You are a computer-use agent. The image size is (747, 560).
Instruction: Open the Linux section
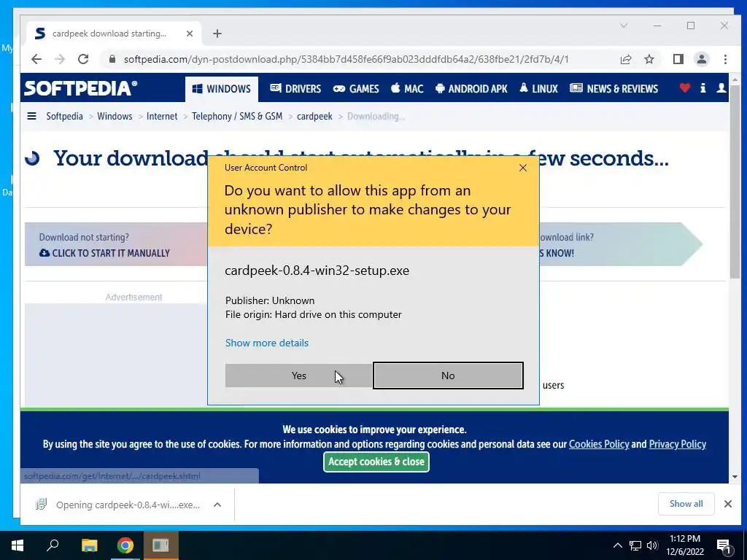pyautogui.click(x=538, y=89)
